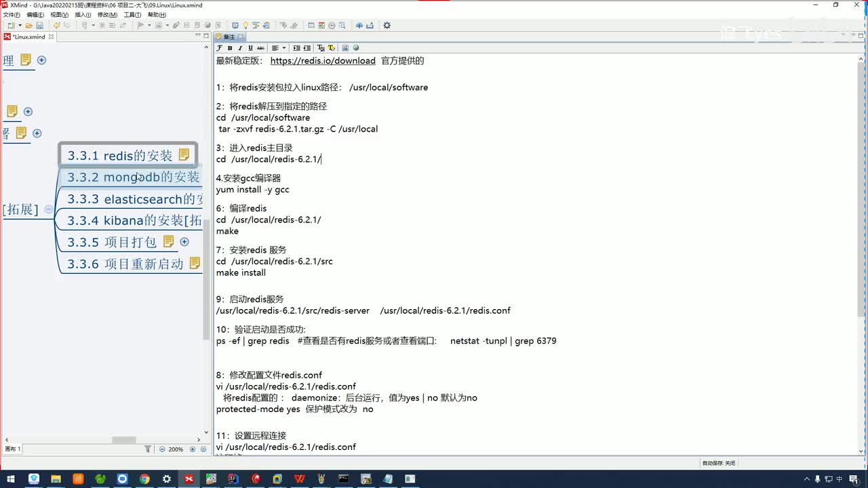Click the cloud upload toolbar icon
The image size is (868, 488).
359,25
